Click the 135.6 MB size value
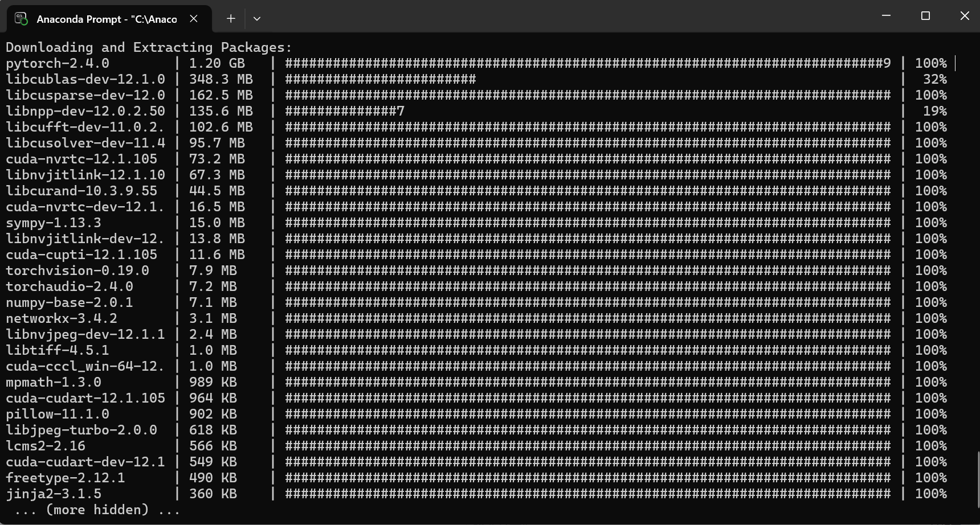This screenshot has height=525, width=980. (221, 111)
